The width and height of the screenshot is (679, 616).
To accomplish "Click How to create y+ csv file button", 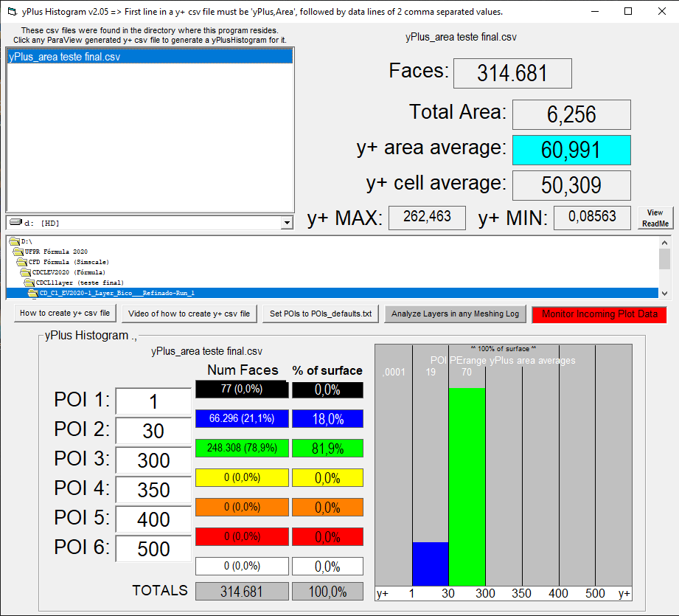I will coord(65,314).
